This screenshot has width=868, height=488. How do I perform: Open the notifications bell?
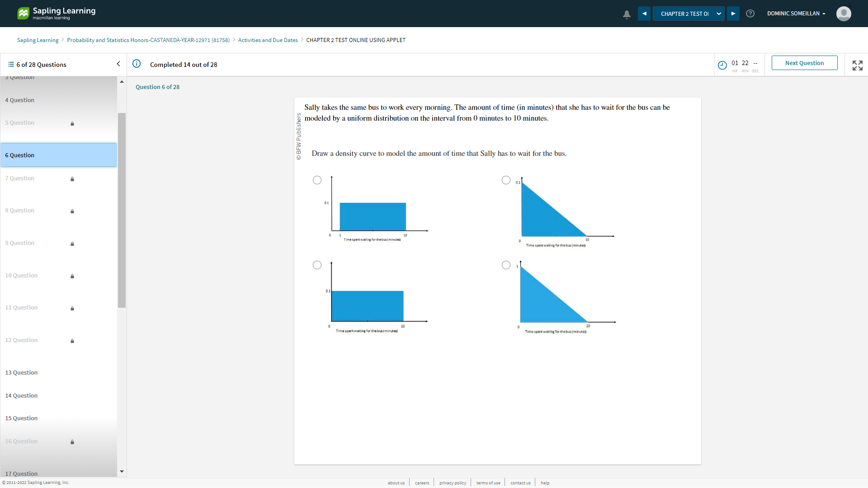pyautogui.click(x=626, y=14)
